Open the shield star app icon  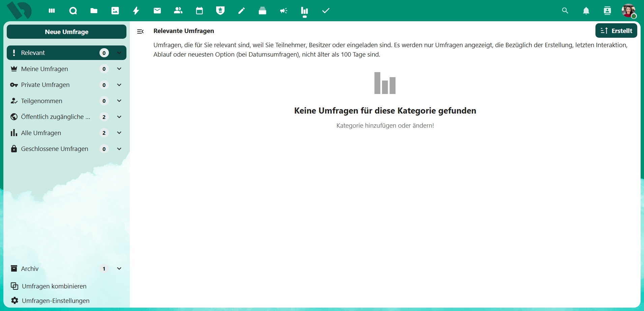click(221, 11)
